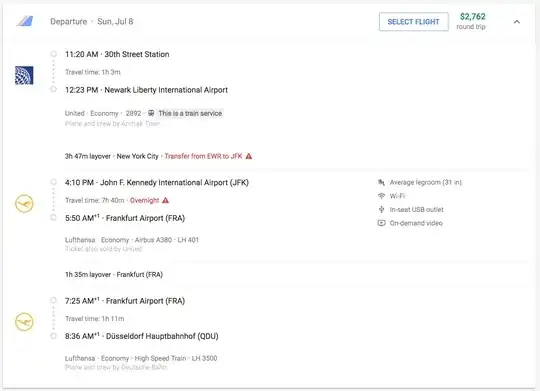Click '4:10 PM · John F. Kennedy International Airport'
The image size is (540, 391).
[157, 183]
